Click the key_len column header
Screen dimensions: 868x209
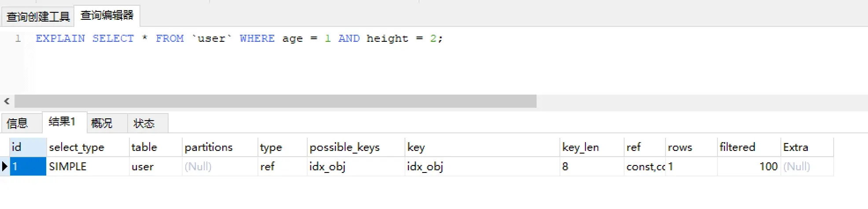[x=581, y=147]
